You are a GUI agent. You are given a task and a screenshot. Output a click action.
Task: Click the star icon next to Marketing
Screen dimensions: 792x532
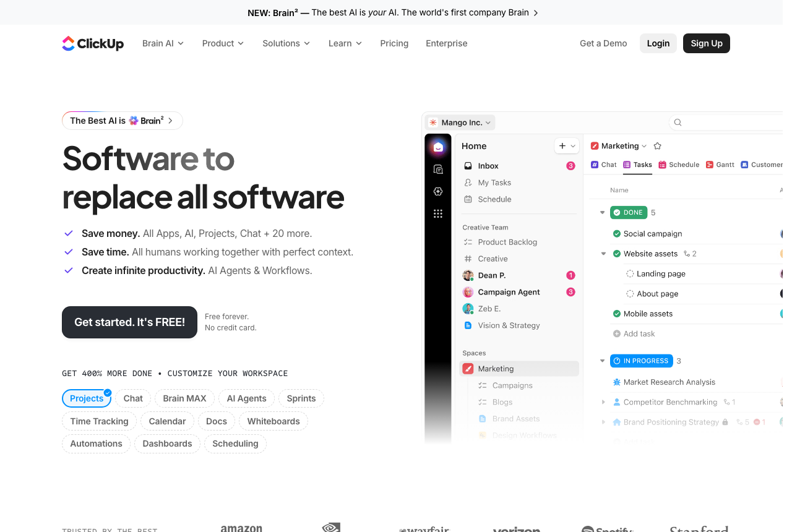click(658, 146)
